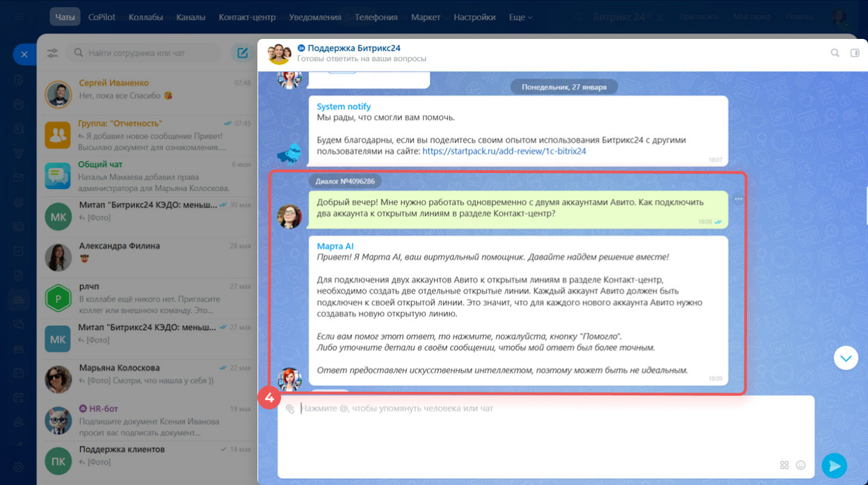This screenshot has width=868, height=485.
Task: Open the Чаты tab
Action: click(65, 17)
